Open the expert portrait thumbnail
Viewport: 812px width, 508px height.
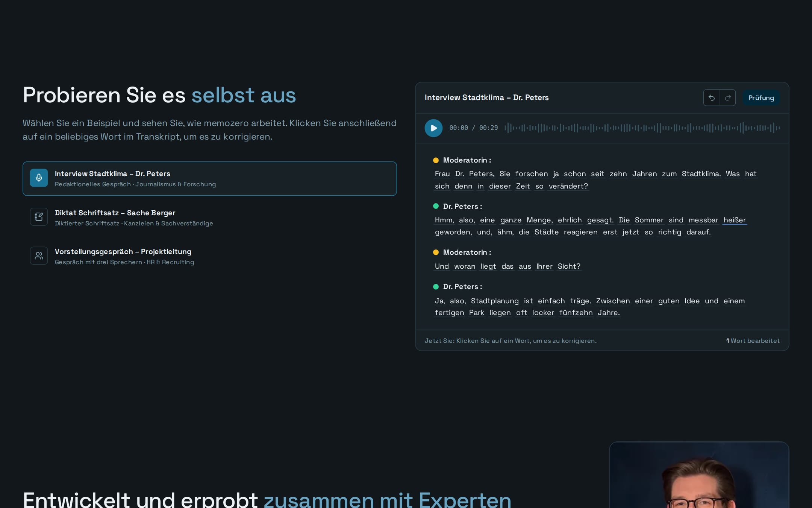pos(699,475)
